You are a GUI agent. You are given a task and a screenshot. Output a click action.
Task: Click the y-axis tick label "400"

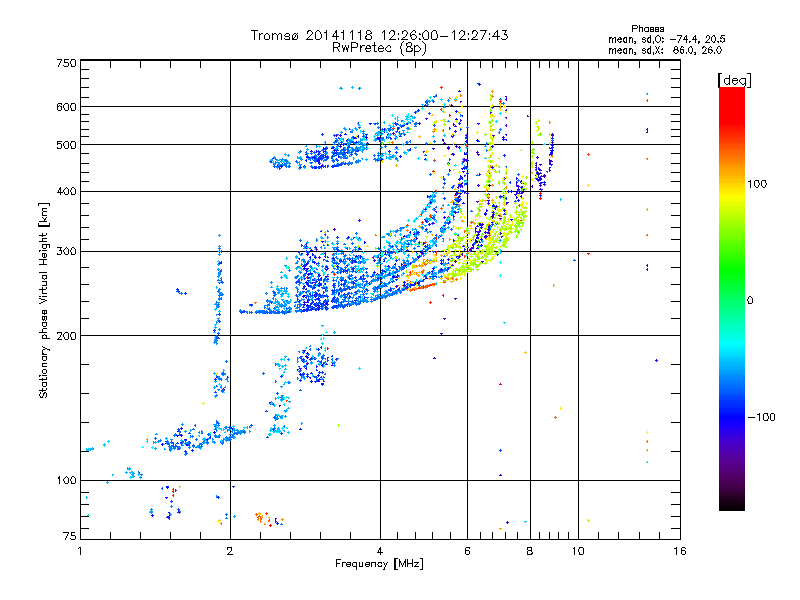coord(66,191)
